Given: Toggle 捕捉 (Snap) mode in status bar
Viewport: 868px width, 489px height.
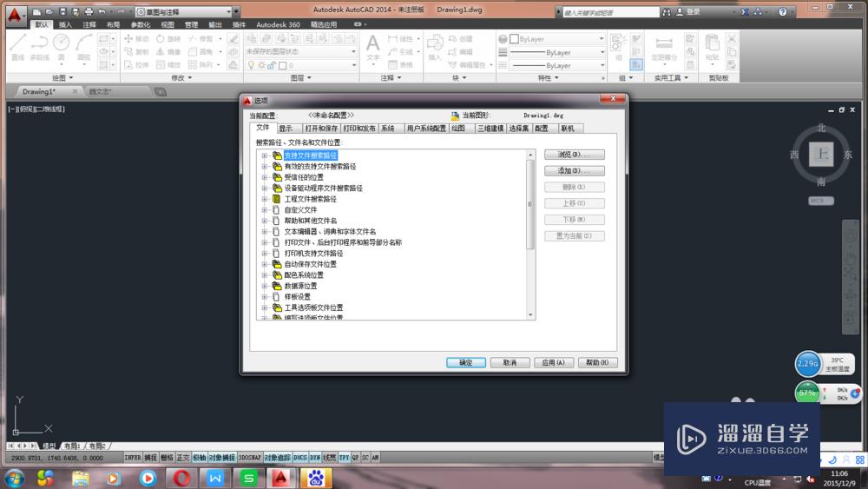Looking at the screenshot, I should click(x=150, y=458).
